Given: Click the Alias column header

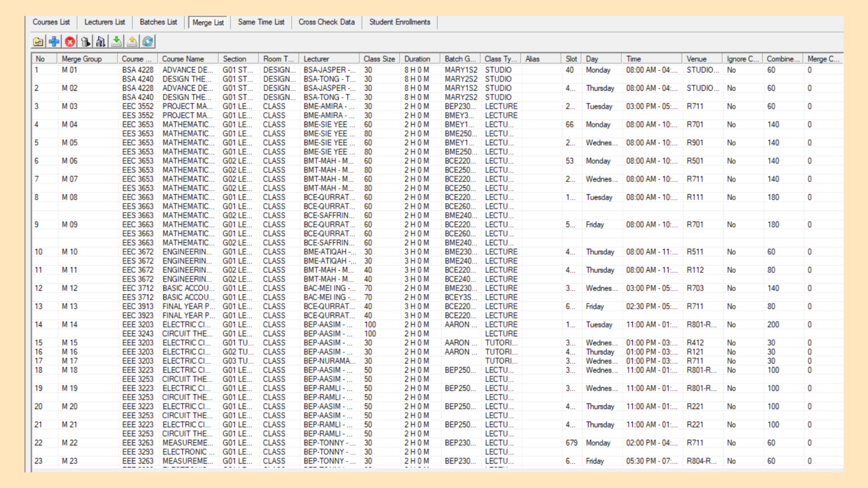Looking at the screenshot, I should pos(541,59).
